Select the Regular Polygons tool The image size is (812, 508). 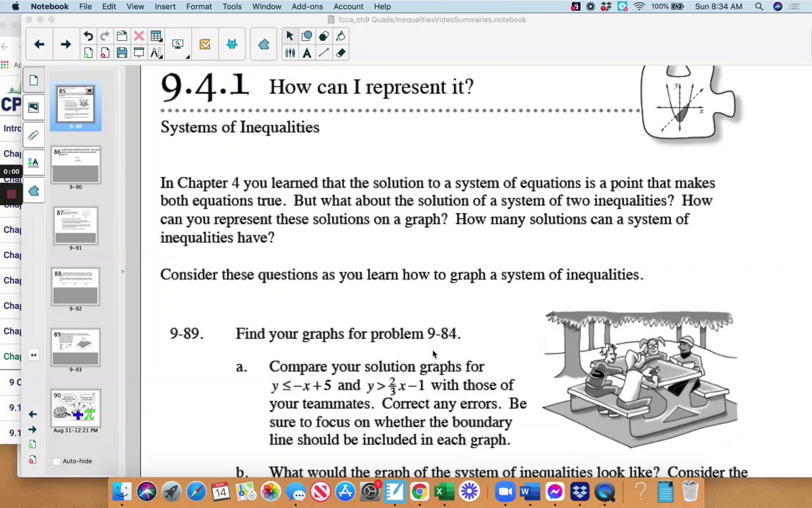pyautogui.click(x=324, y=36)
